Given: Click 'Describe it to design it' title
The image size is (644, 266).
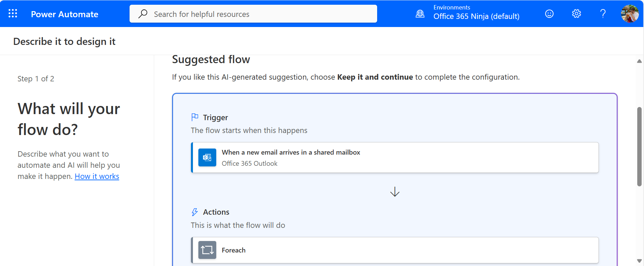Looking at the screenshot, I should pyautogui.click(x=64, y=42).
